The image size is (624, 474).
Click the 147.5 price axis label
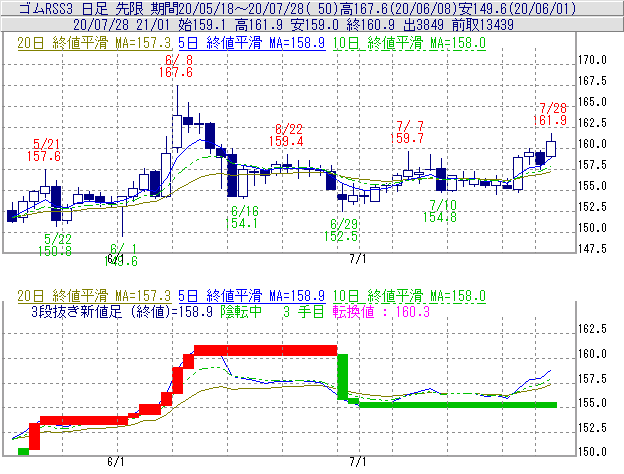(x=592, y=249)
